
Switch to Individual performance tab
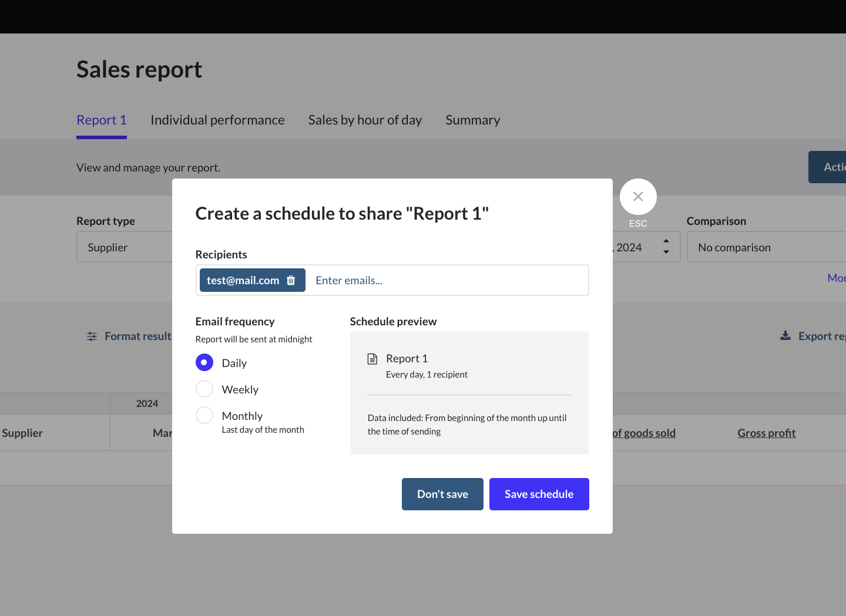pos(217,120)
